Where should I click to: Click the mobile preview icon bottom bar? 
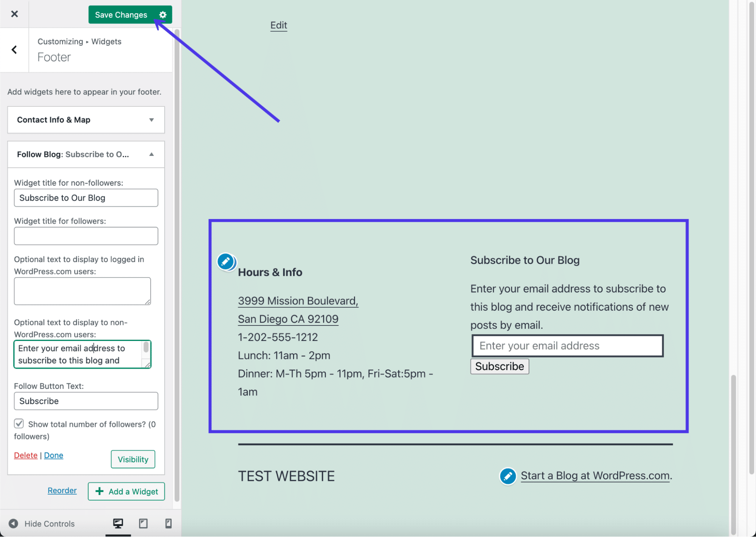pos(168,524)
